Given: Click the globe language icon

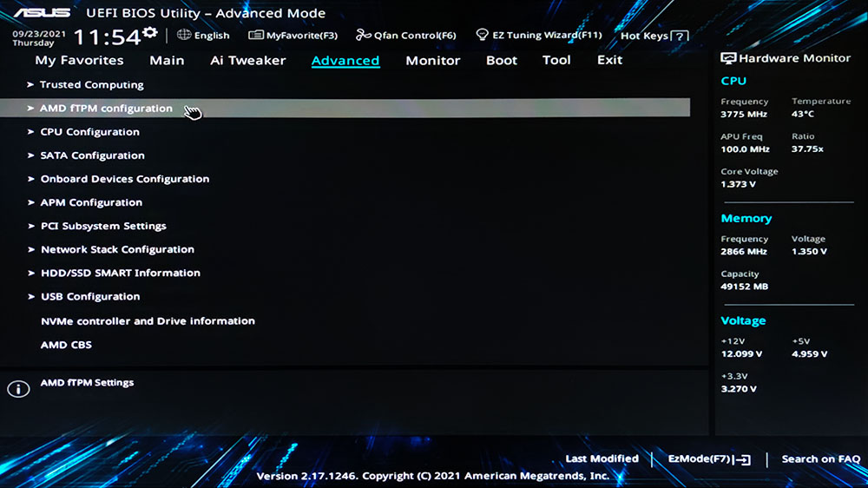Looking at the screenshot, I should (x=184, y=35).
